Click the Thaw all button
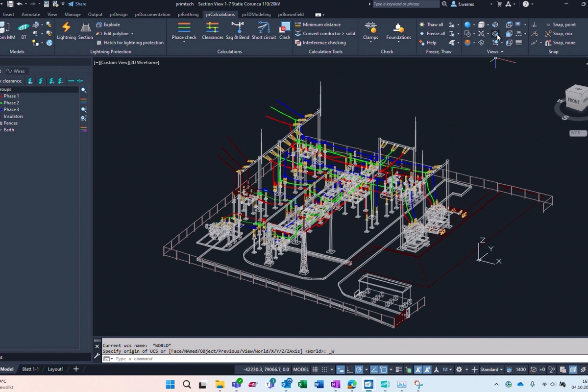 pyautogui.click(x=431, y=24)
